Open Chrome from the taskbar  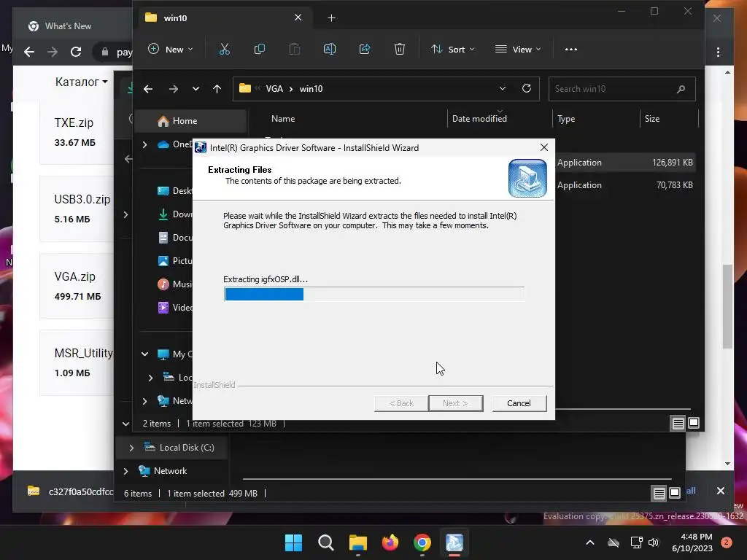tap(422, 542)
